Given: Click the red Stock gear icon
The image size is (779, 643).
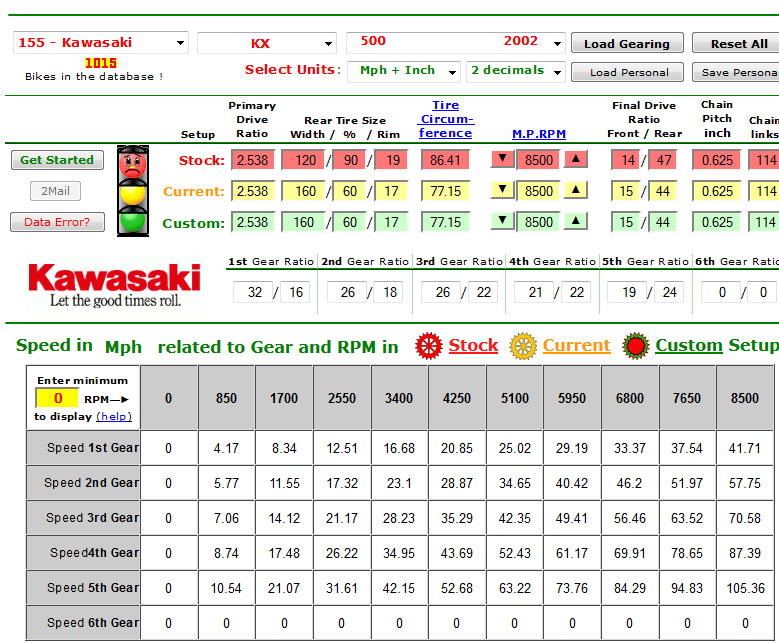Looking at the screenshot, I should click(429, 346).
